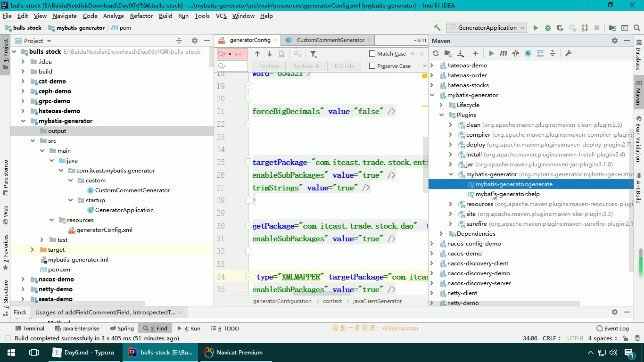Screen dimensions: 644x362
Task: Download Sources and Documentation in Maven toolbar
Action: coord(461,53)
